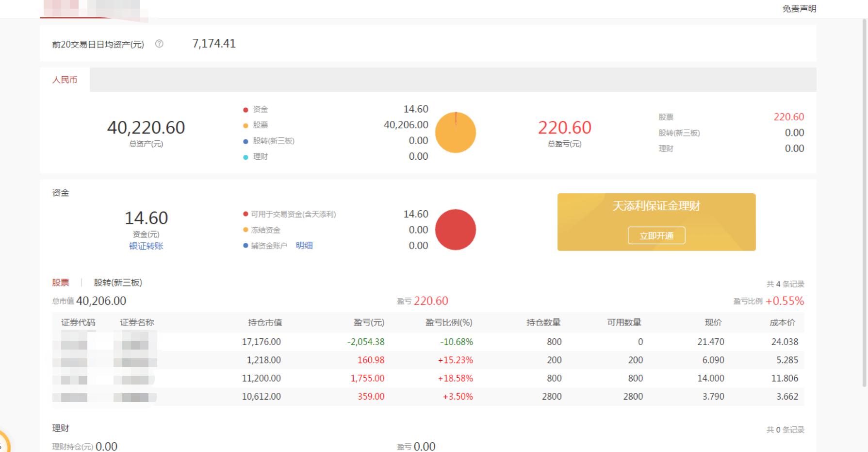Open the 股转(新三板) tab
The image size is (868, 452).
tap(118, 283)
